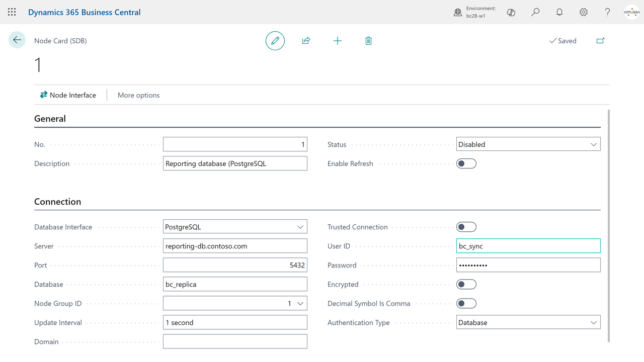Click the Node Interface action
Screen dimensions: 644x362
click(x=68, y=95)
